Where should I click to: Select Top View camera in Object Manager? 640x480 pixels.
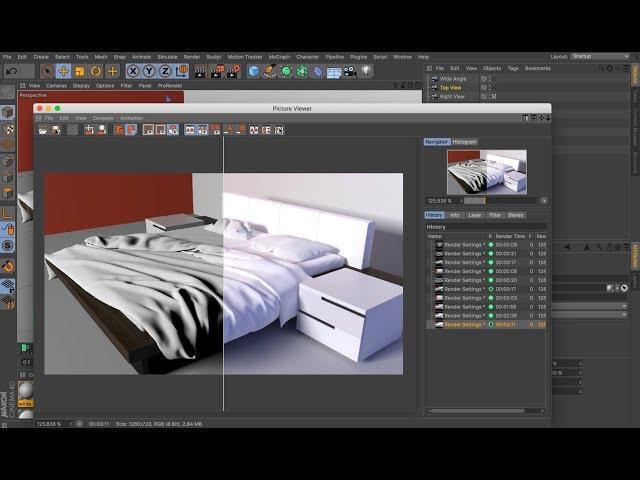tap(450, 88)
